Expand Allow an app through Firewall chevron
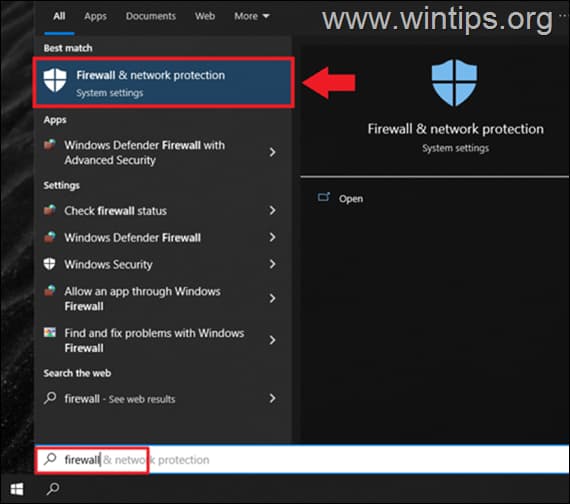Viewport: 570px width, 504px height. click(x=272, y=299)
